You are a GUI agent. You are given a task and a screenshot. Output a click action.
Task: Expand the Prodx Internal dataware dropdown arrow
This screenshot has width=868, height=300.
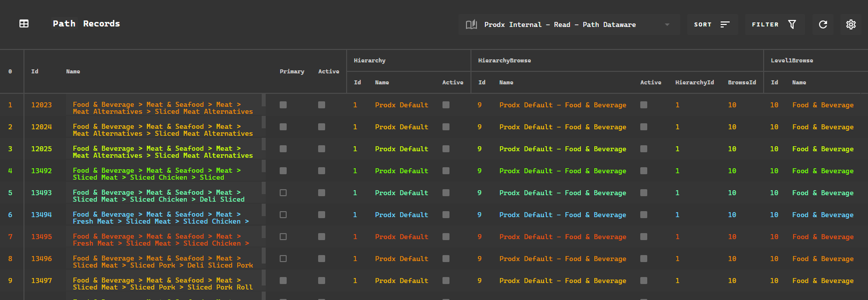pyautogui.click(x=667, y=24)
